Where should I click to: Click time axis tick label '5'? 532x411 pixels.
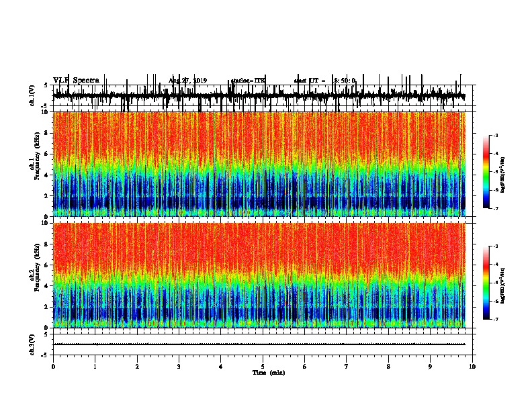(x=263, y=367)
